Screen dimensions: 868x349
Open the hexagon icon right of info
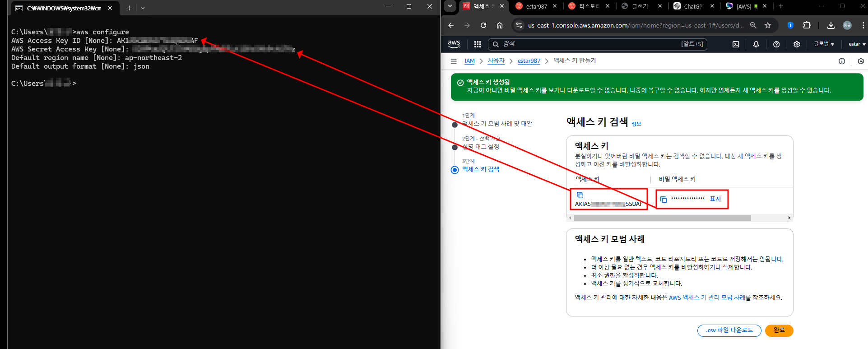click(861, 61)
